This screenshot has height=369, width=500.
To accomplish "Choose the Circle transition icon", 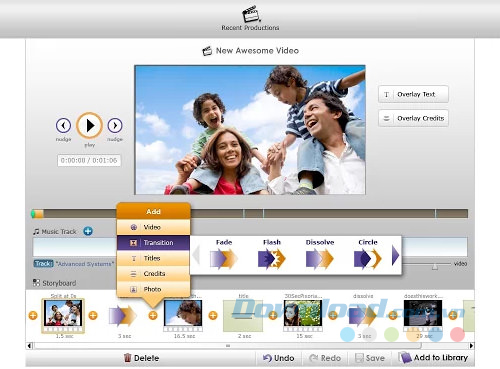I will pos(368,259).
